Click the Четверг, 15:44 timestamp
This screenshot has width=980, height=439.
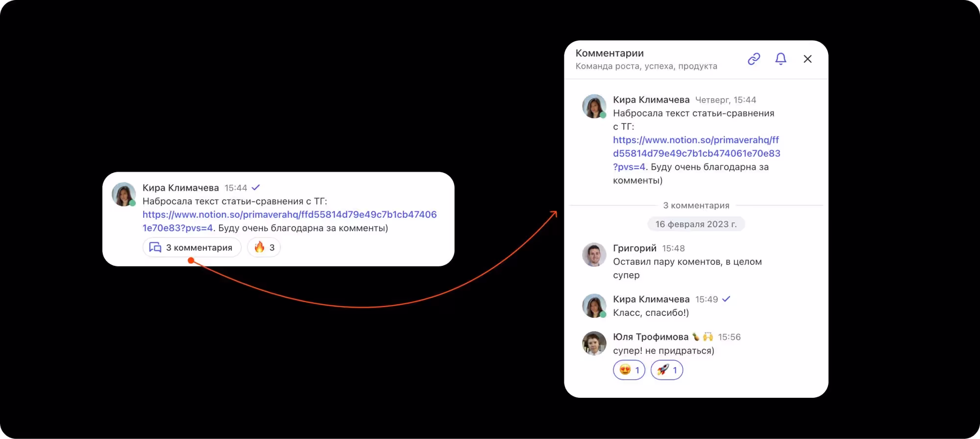click(x=725, y=100)
